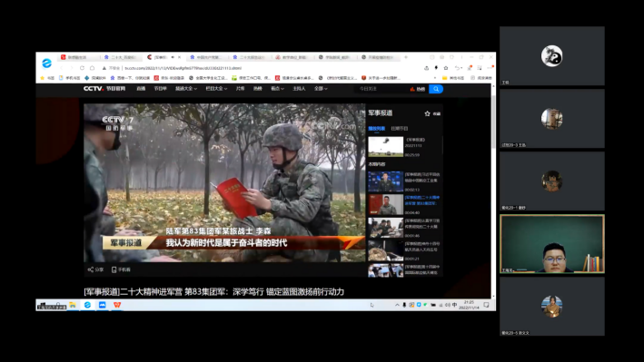Click the CCTV 节目官网 logo link
Image resolution: width=644 pixels, height=362 pixels.
click(x=104, y=89)
